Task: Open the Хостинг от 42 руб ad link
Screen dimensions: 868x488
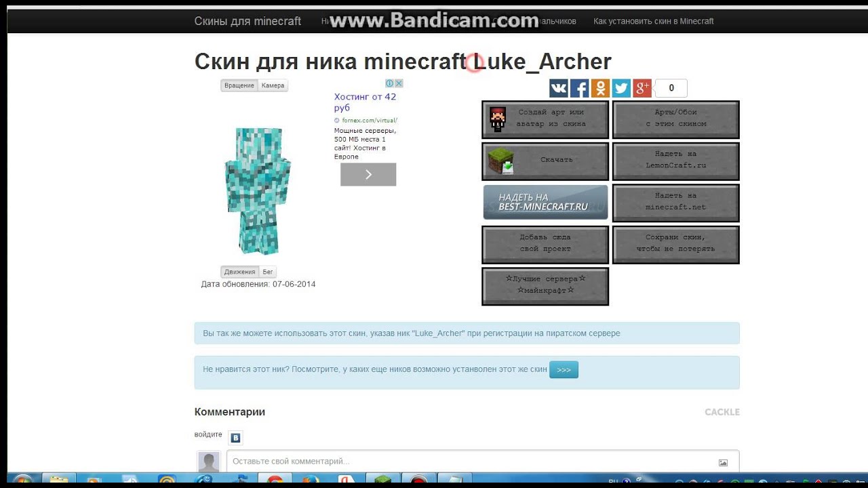Action: (366, 102)
